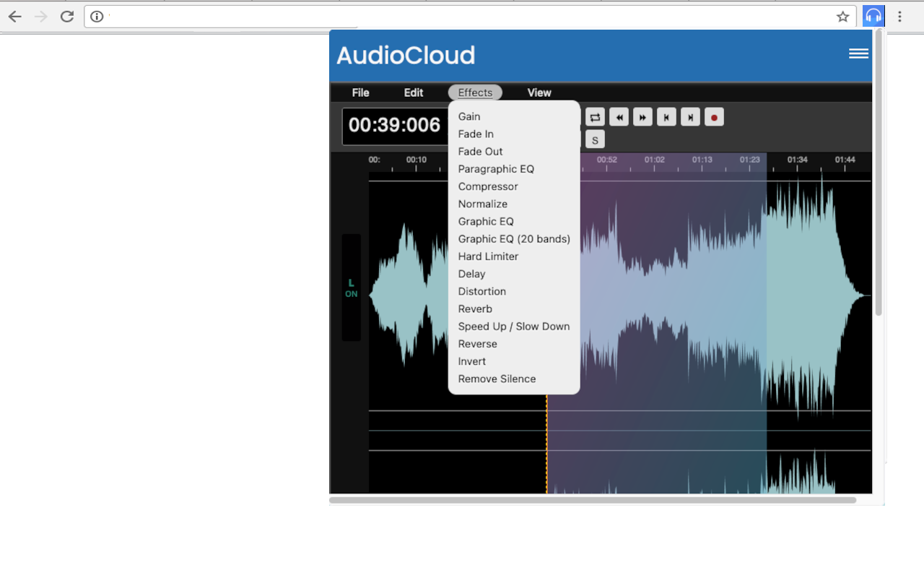Viewport: 924px width, 578px height.
Task: Click the AudioCloud logo title
Action: 406,55
